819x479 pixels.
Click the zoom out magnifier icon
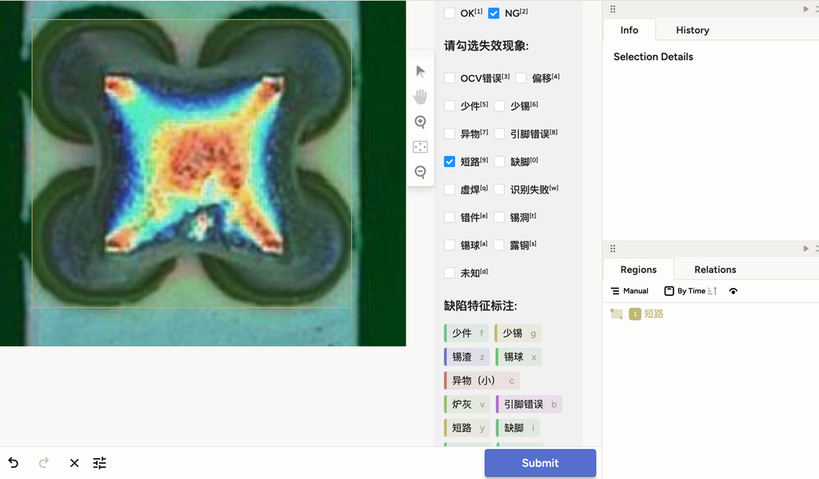[x=420, y=172]
